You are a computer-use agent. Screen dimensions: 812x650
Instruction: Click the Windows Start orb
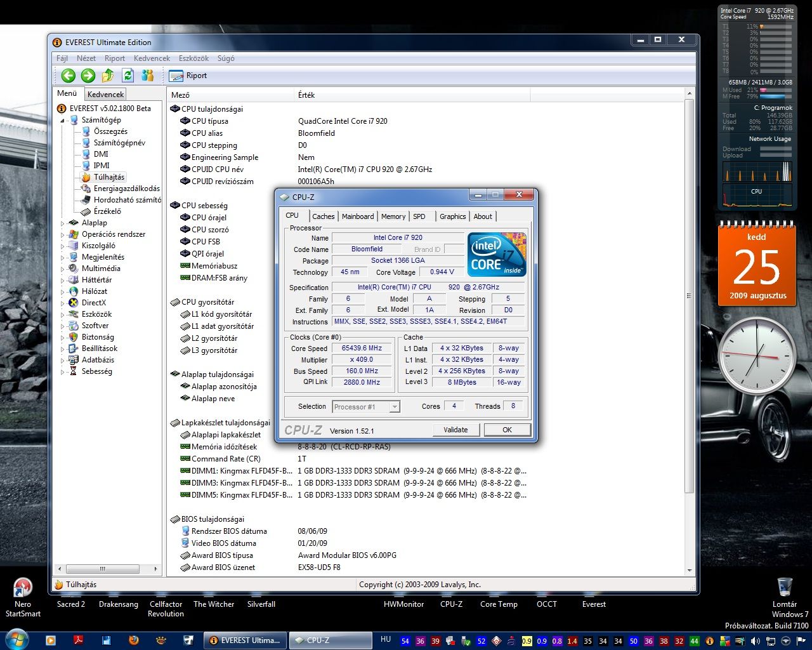(16, 640)
